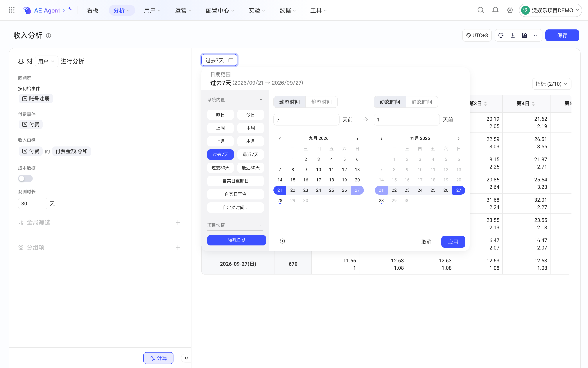Click the 保存 button
Viewport: 588px width, 368px height.
click(562, 35)
